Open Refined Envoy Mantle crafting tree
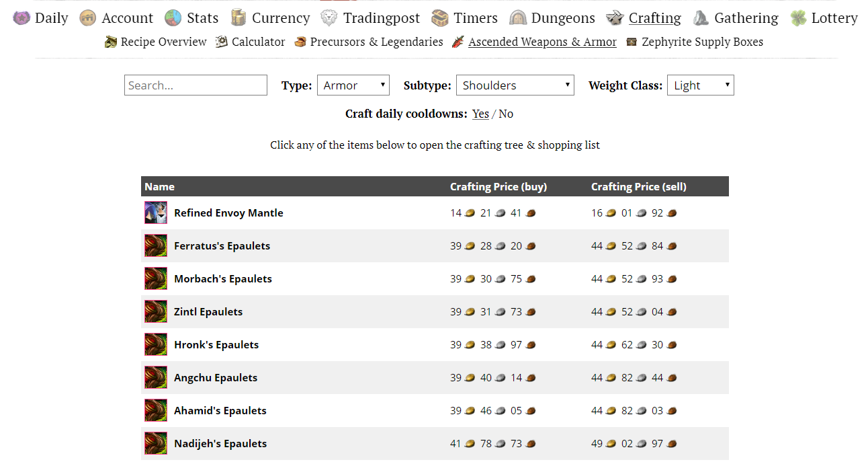The height and width of the screenshot is (462, 868). pyautogui.click(x=228, y=213)
